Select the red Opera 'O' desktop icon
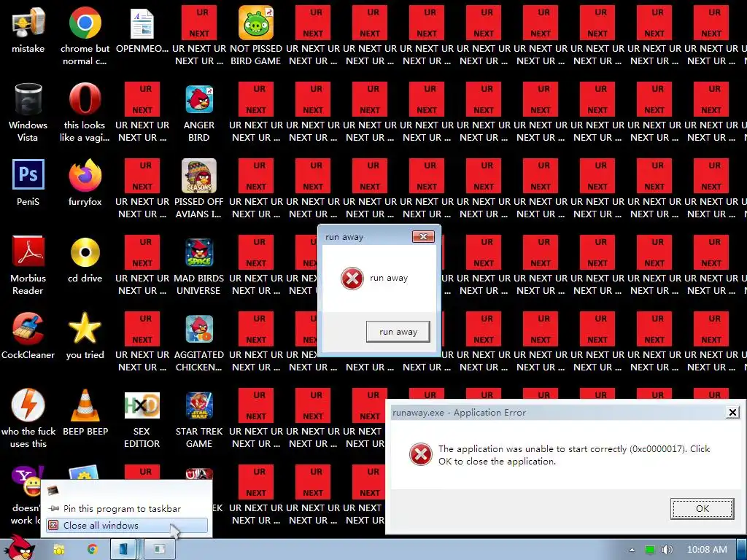Viewport: 747px width, 560px height. [85, 99]
